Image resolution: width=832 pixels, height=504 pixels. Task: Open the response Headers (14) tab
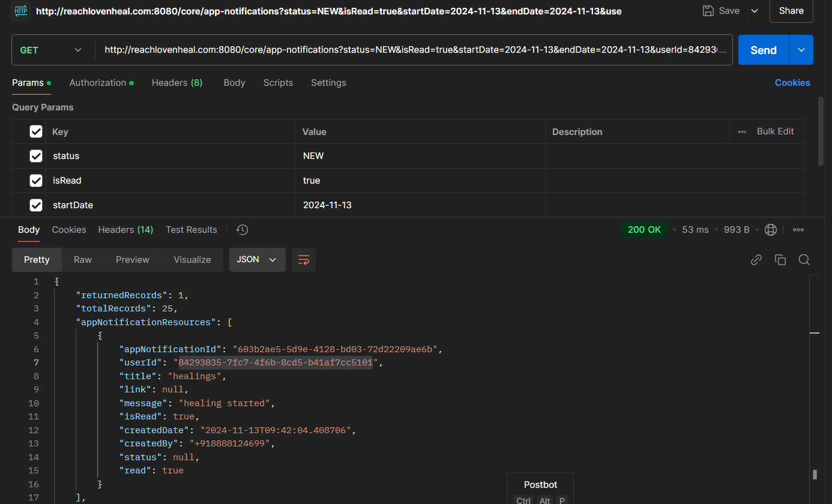tap(125, 230)
